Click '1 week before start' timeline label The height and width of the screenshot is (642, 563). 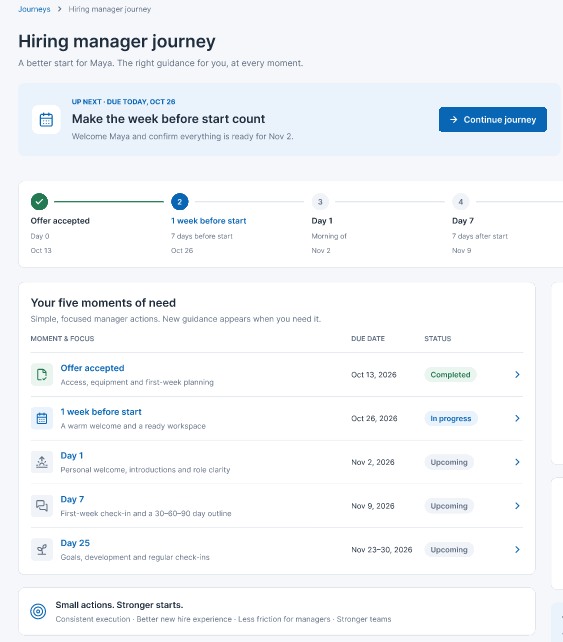pyautogui.click(x=208, y=221)
